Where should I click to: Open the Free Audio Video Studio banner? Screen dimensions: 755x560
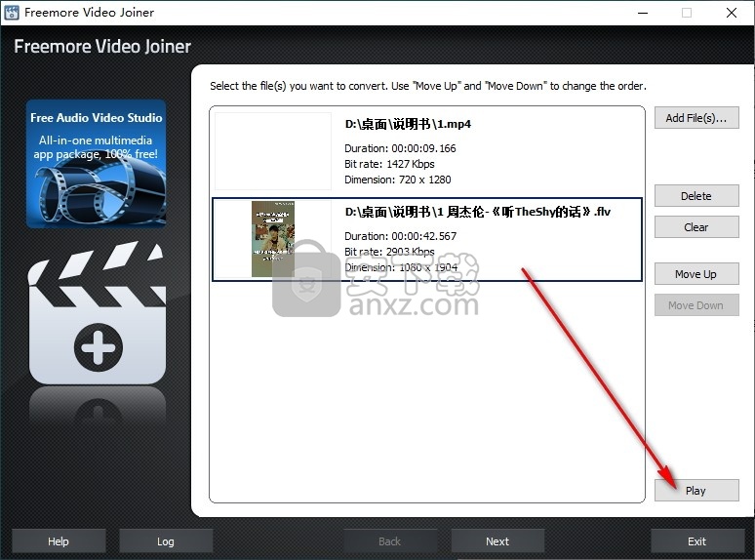click(x=97, y=164)
